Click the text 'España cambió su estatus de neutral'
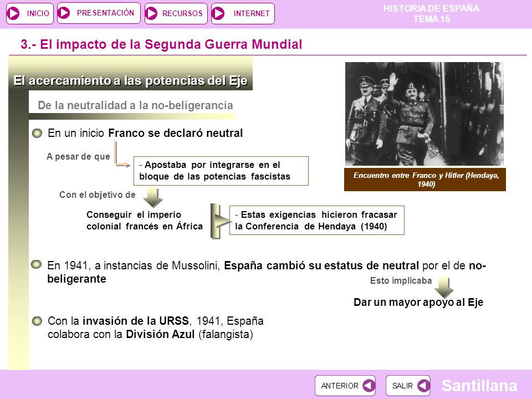The width and height of the screenshot is (532, 399). 321,265
